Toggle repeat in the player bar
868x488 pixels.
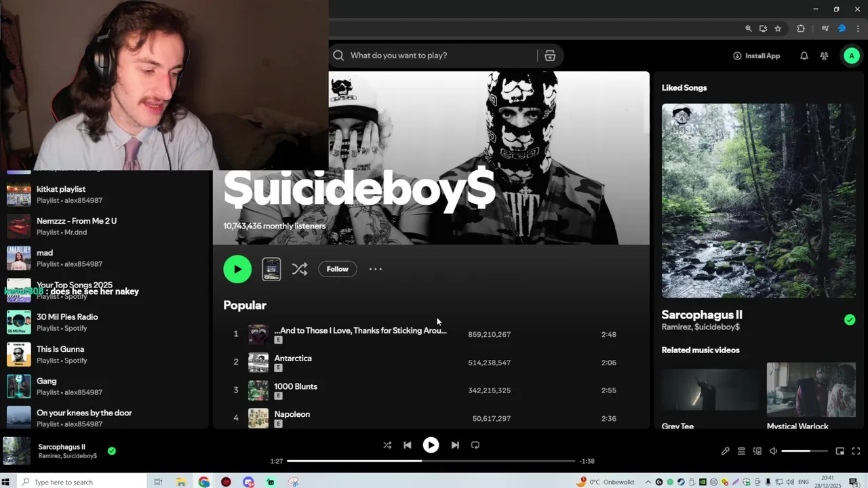pos(475,445)
